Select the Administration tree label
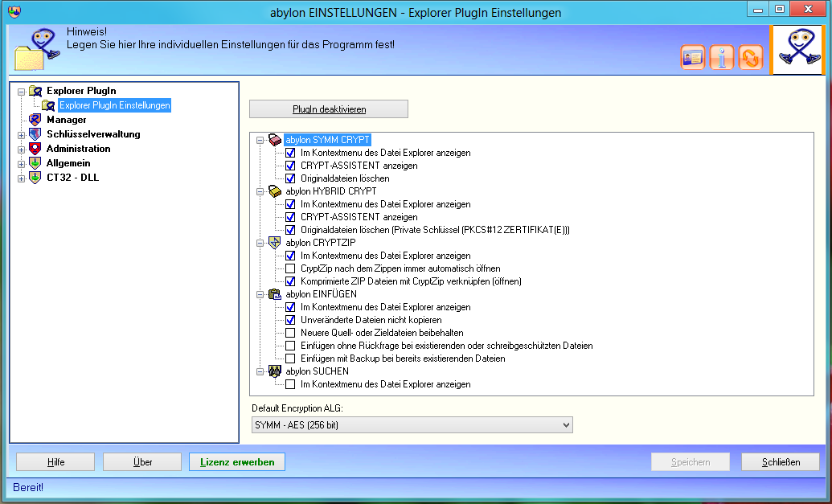Viewport: 832px width, 504px height. tap(79, 149)
